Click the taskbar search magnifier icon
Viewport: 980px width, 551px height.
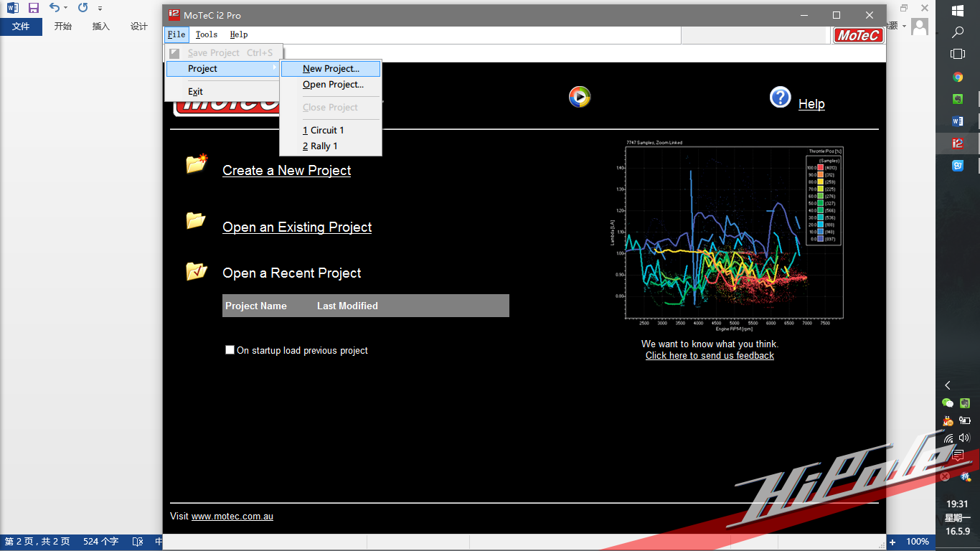(x=958, y=32)
